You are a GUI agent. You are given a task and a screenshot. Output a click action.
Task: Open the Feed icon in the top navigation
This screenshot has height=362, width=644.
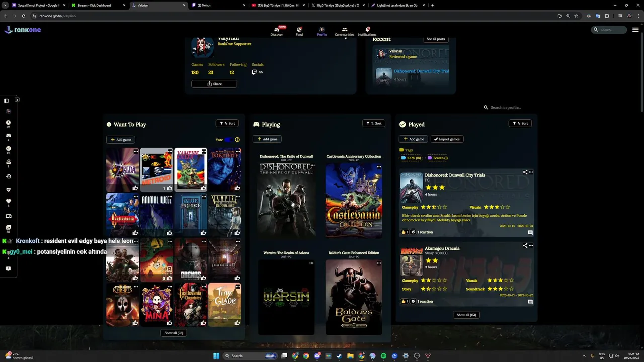[299, 30]
